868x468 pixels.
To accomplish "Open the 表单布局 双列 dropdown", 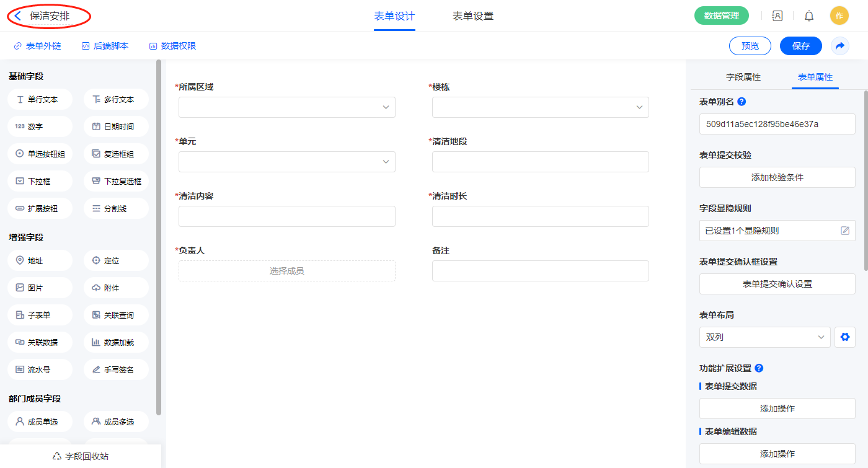I will pyautogui.click(x=764, y=337).
